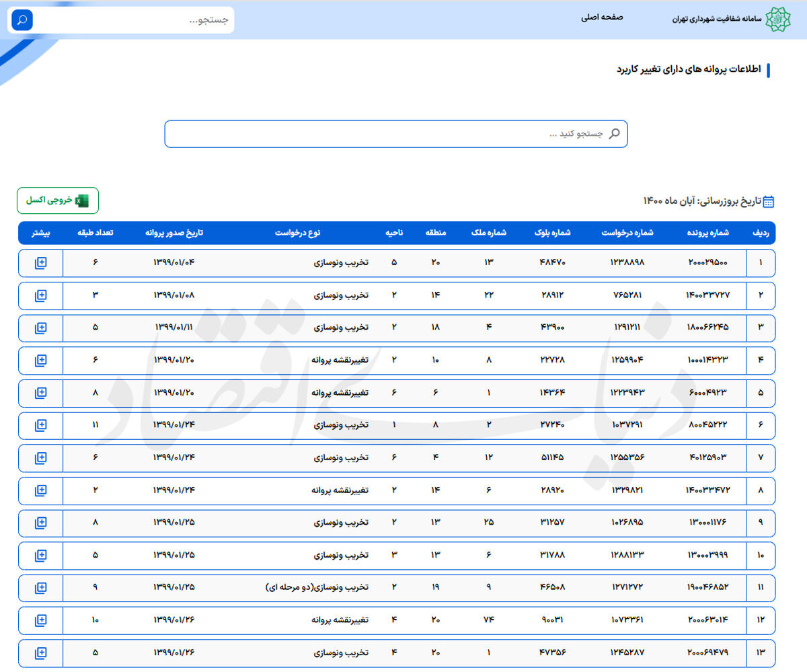807x672 pixels.
Task: Open more-details icon for row 8 (file ۱۴۰۰۳۳۴۷۲)
Action: click(x=41, y=490)
